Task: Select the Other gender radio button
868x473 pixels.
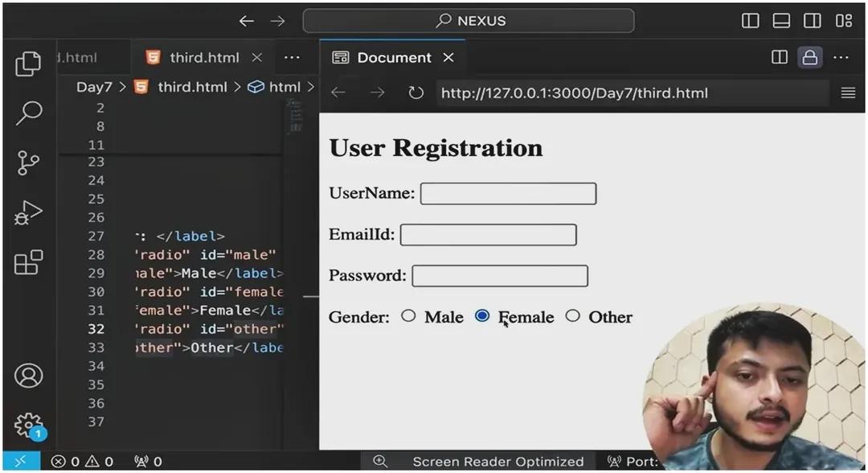Action: (x=573, y=315)
